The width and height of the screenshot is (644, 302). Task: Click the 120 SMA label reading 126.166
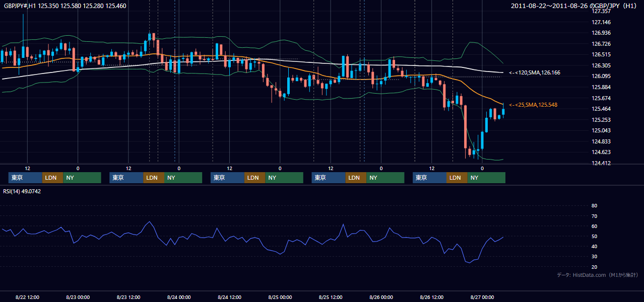pos(535,73)
